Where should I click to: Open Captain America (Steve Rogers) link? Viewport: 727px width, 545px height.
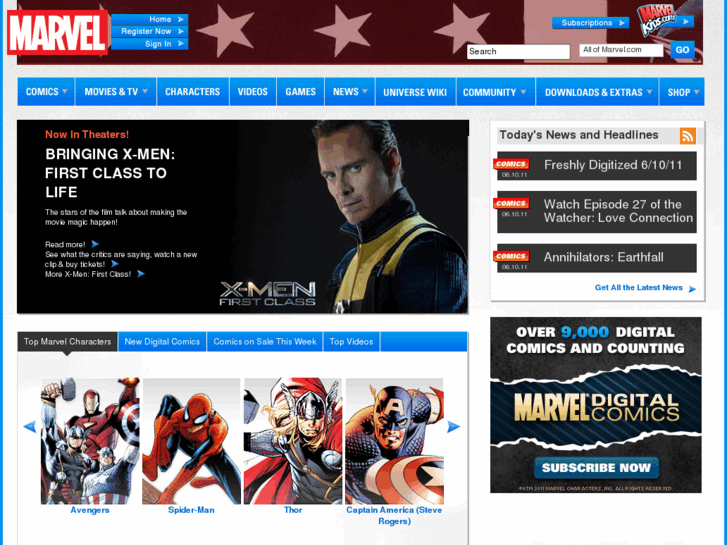pyautogui.click(x=394, y=516)
